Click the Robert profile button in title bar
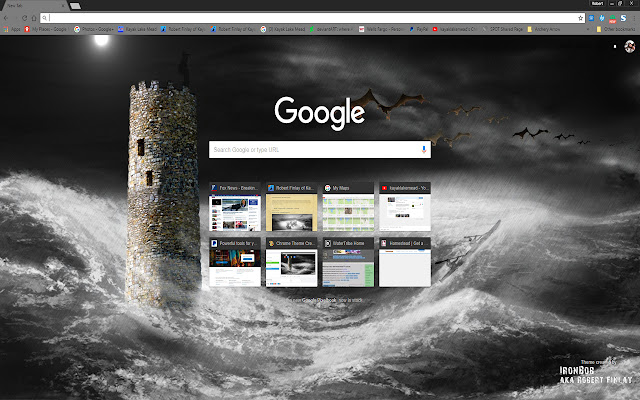Image resolution: width=640 pixels, height=400 pixels. 597,3
